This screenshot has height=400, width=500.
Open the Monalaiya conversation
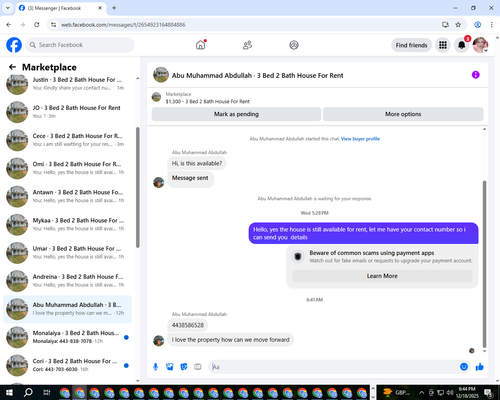68,337
